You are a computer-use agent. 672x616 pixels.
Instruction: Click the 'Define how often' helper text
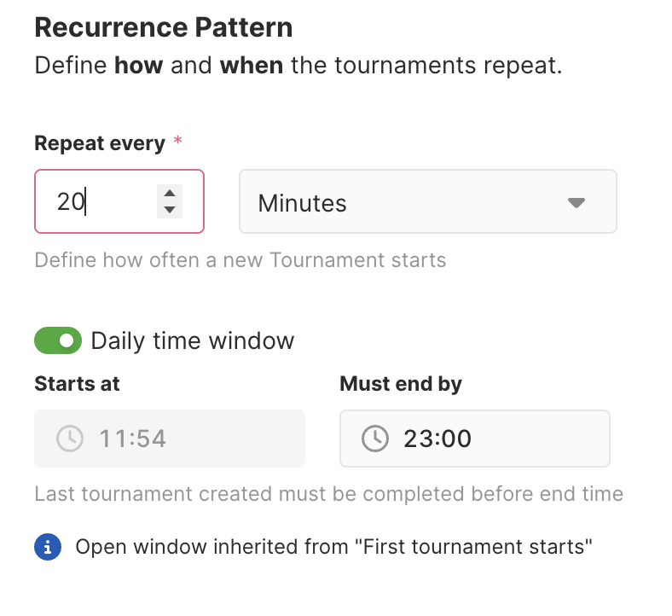(x=240, y=259)
